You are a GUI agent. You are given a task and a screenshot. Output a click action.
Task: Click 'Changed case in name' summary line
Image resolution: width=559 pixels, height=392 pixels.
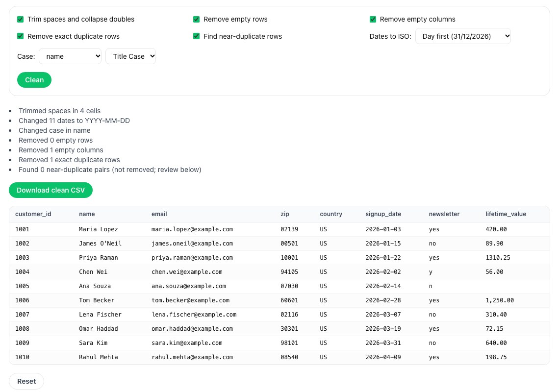pos(54,130)
